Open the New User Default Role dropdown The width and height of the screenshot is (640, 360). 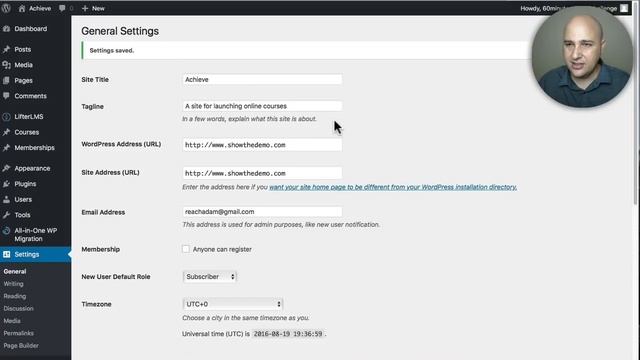(210, 277)
